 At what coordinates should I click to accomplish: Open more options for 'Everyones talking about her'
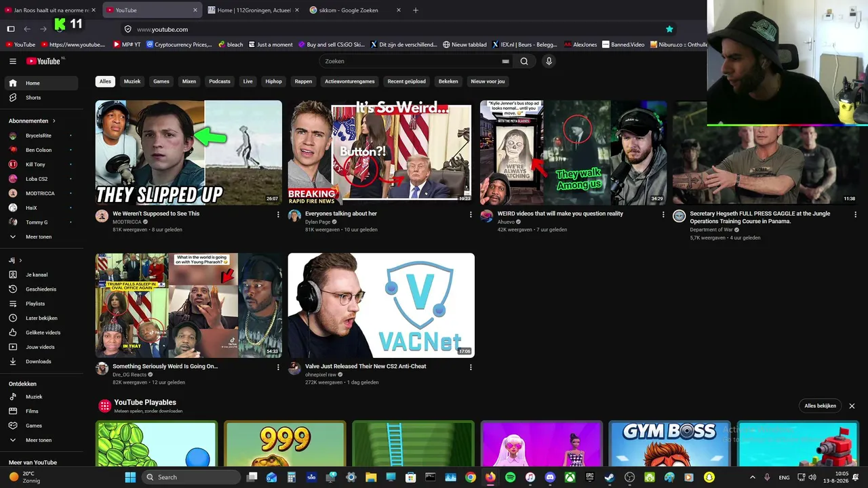pos(471,214)
